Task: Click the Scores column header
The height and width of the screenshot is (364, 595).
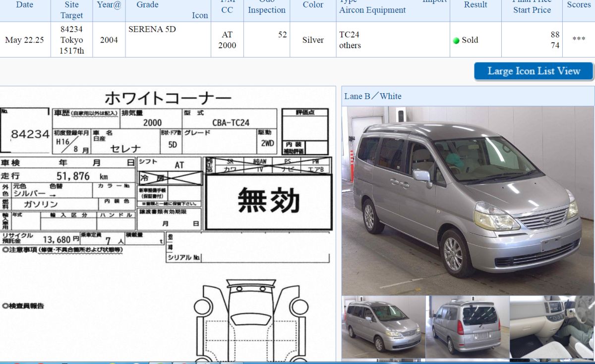Action: [579, 5]
